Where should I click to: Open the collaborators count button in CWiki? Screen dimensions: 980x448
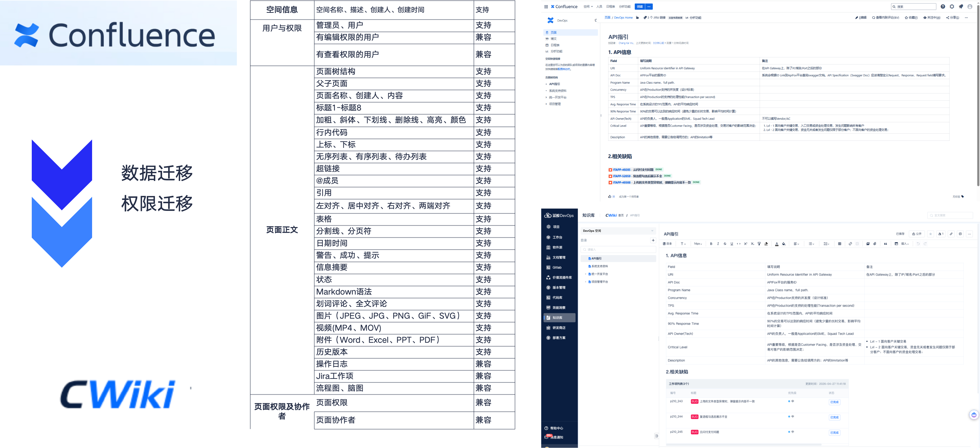click(941, 234)
